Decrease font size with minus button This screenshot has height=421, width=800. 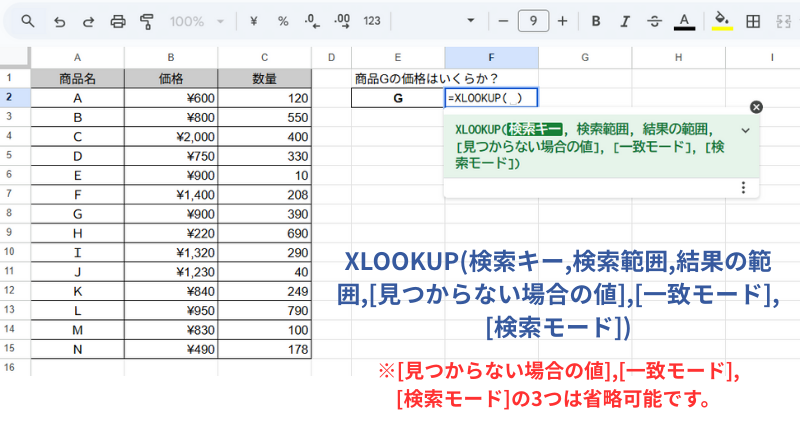click(x=503, y=21)
